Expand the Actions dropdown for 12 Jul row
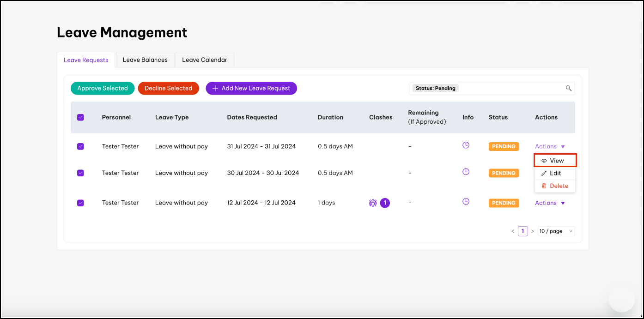Screen dimensions: 644x319 click(550, 203)
